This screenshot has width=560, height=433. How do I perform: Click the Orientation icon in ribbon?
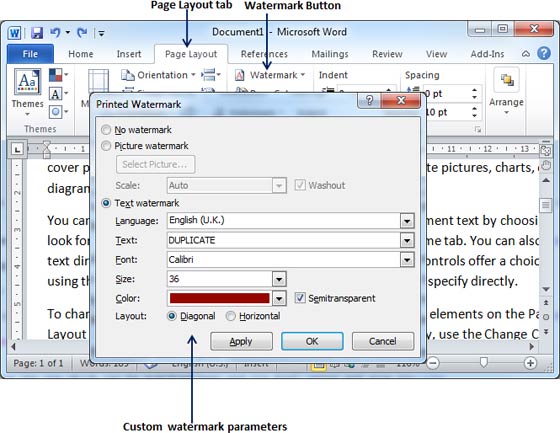click(128, 75)
